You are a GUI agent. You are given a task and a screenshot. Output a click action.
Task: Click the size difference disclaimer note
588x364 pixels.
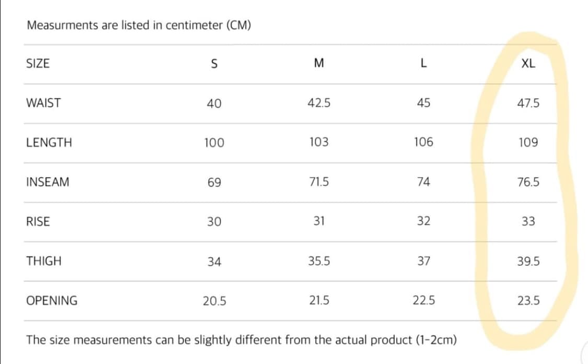point(241,340)
